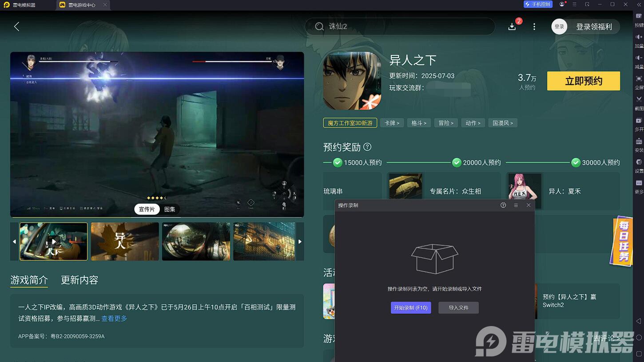The image size is (644, 362).
Task: Open help in 操作录制 panel
Action: click(503, 205)
